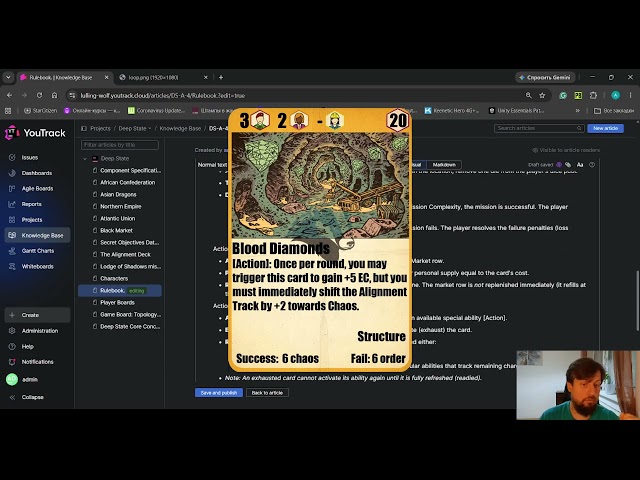Open Administration settings
640x480 pixels.
[40, 331]
